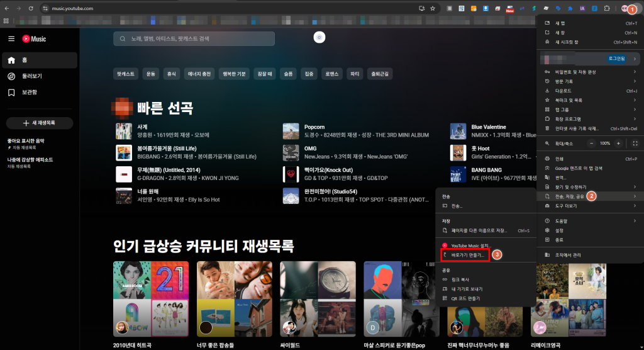Viewport: 644px width, 350px height.
Task: Open the Extensions puzzle icon
Action: (x=607, y=8)
